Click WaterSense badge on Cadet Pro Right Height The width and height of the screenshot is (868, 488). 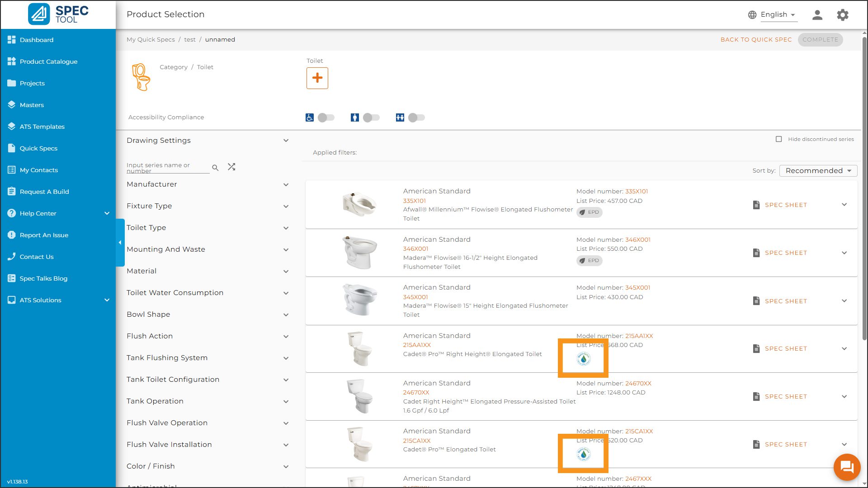point(583,359)
